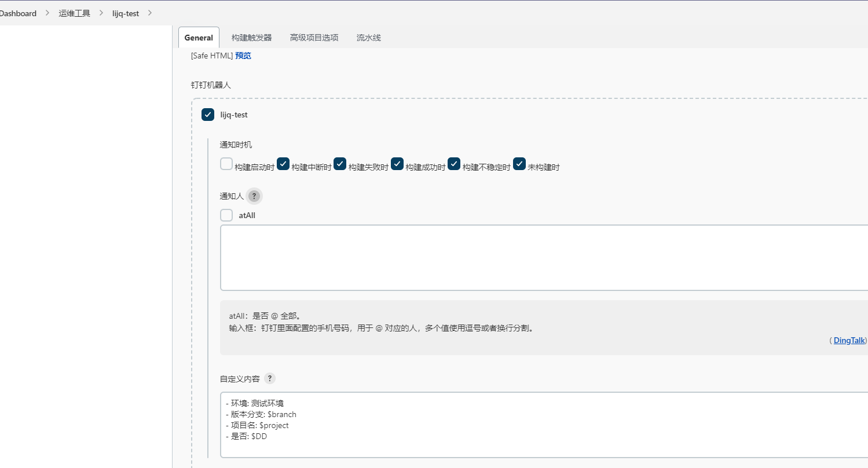Screen dimensions: 868x468
Task: Switch to the 流水线 tab
Action: point(368,38)
